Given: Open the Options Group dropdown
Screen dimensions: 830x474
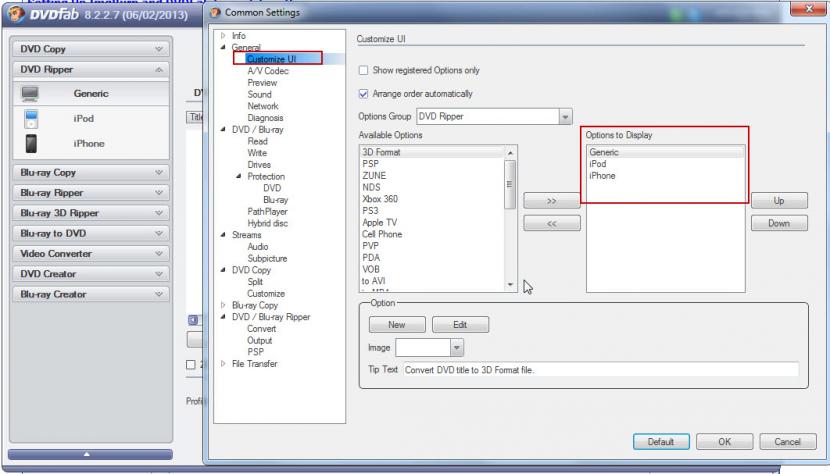Looking at the screenshot, I should 565,117.
